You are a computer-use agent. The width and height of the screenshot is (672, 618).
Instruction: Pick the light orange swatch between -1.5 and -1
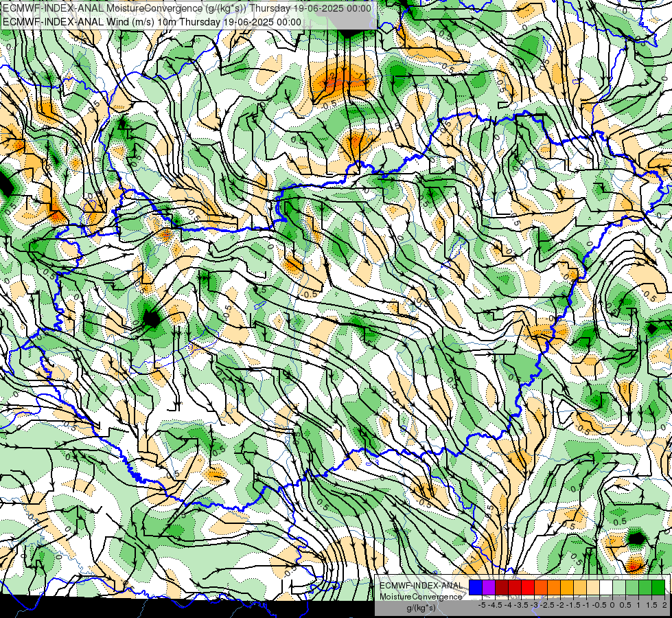(580, 587)
